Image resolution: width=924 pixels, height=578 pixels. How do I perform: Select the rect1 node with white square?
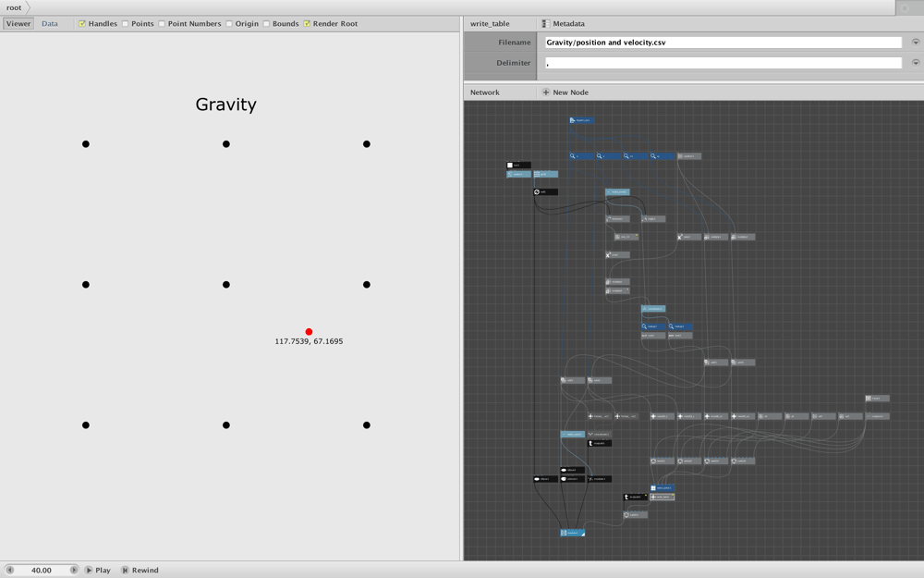tap(518, 166)
